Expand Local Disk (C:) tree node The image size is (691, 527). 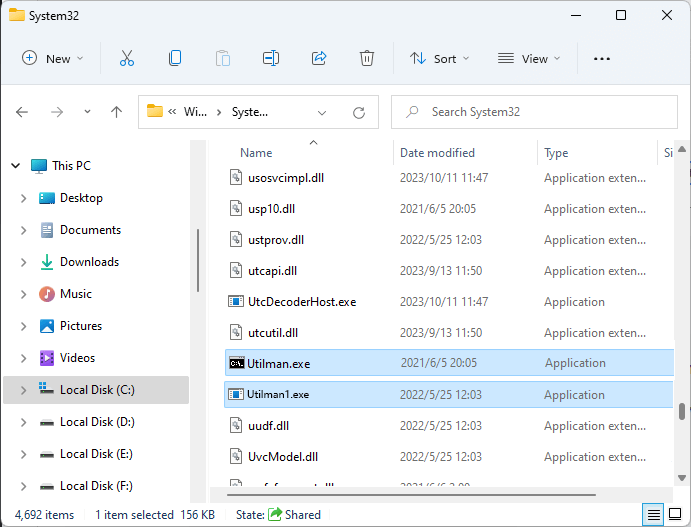[x=24, y=390]
